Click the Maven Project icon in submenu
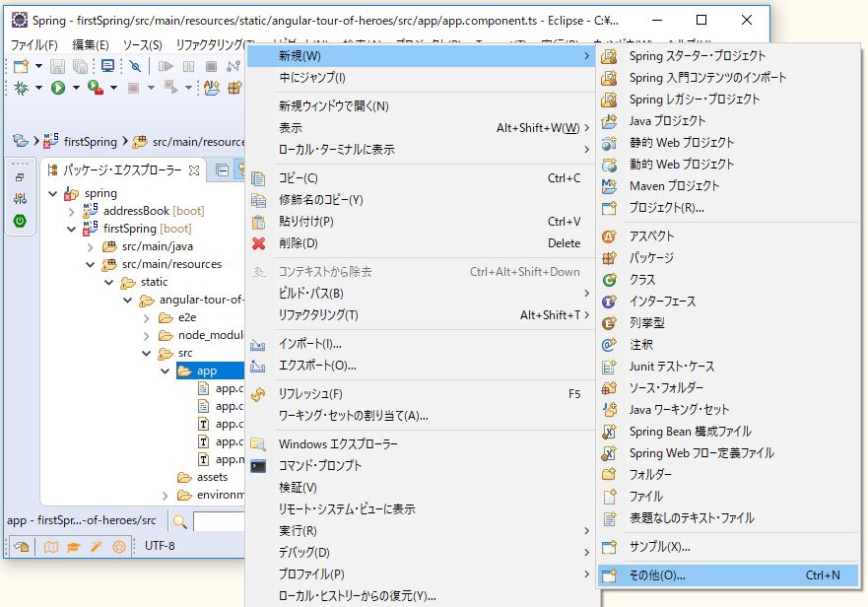The width and height of the screenshot is (868, 607). (609, 186)
